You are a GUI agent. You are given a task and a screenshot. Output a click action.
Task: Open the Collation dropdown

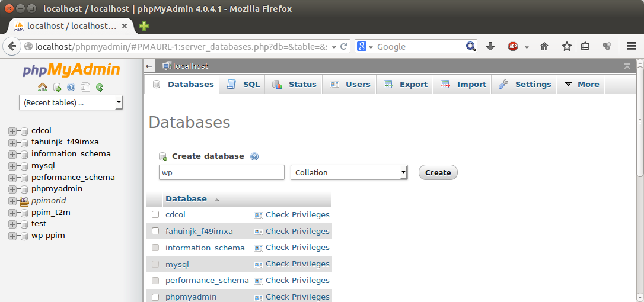tap(349, 172)
